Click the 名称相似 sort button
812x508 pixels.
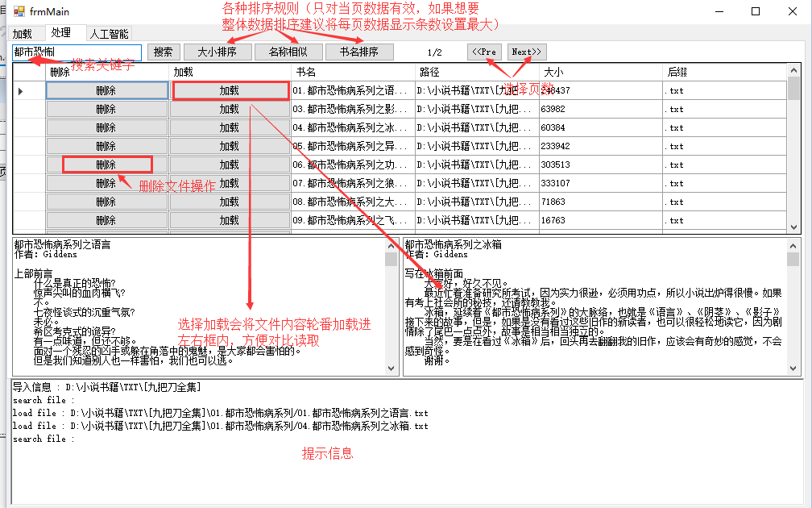pos(288,52)
